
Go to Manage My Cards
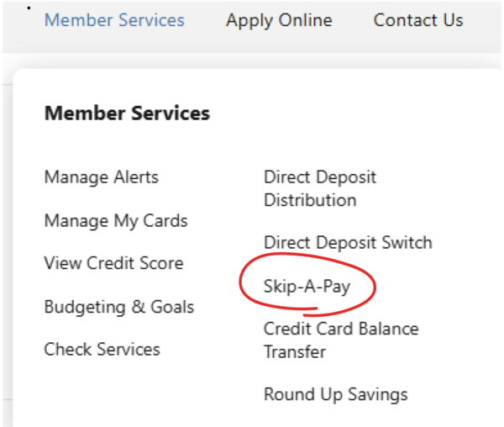point(116,221)
